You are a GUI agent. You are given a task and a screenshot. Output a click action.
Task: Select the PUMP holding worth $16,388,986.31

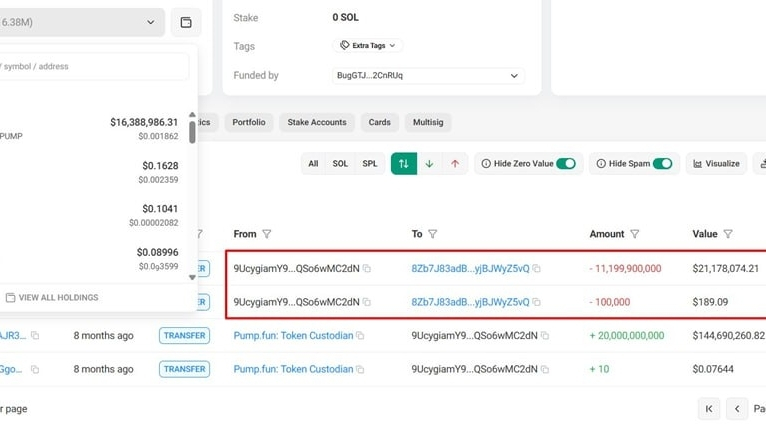93,129
